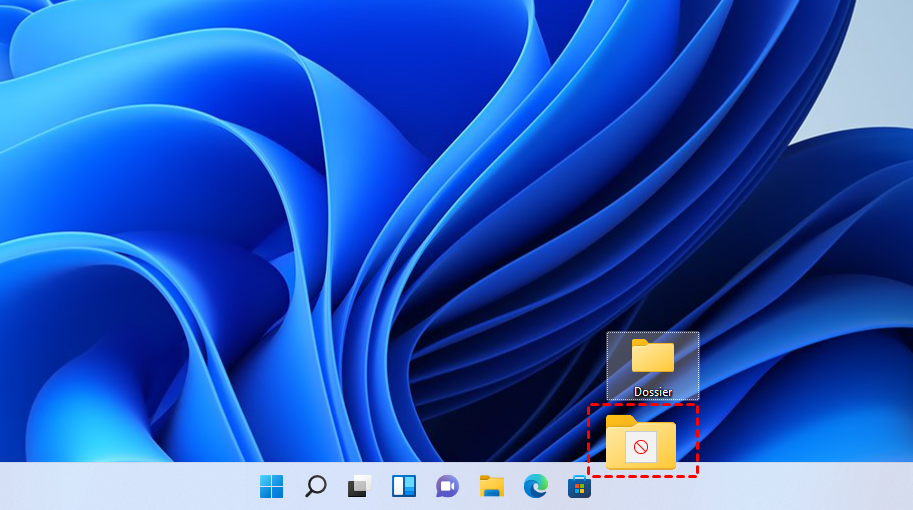
Task: Open Microsoft Teams Chat on the taskbar
Action: tap(447, 486)
